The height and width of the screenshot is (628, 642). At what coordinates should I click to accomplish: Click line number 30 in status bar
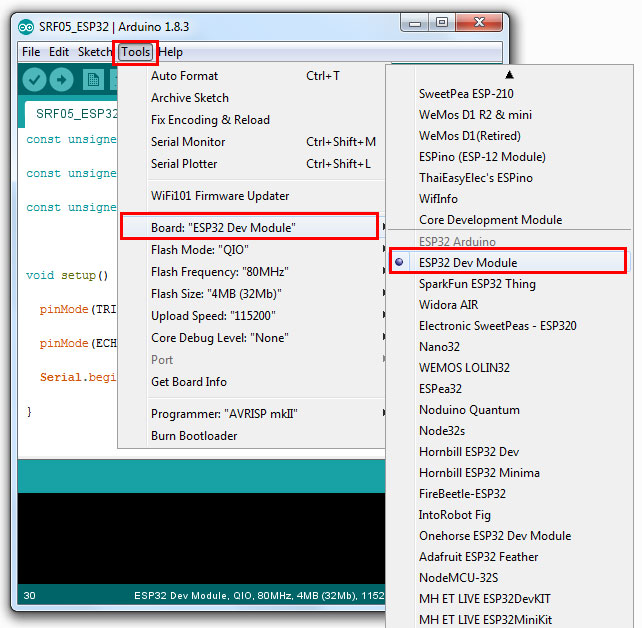click(x=29, y=596)
